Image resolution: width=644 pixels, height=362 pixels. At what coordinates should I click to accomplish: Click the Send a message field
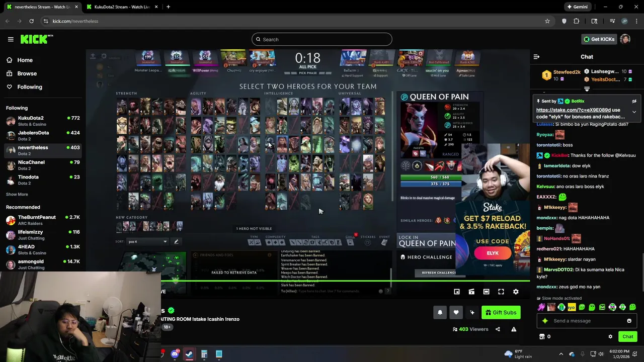tap(586, 321)
